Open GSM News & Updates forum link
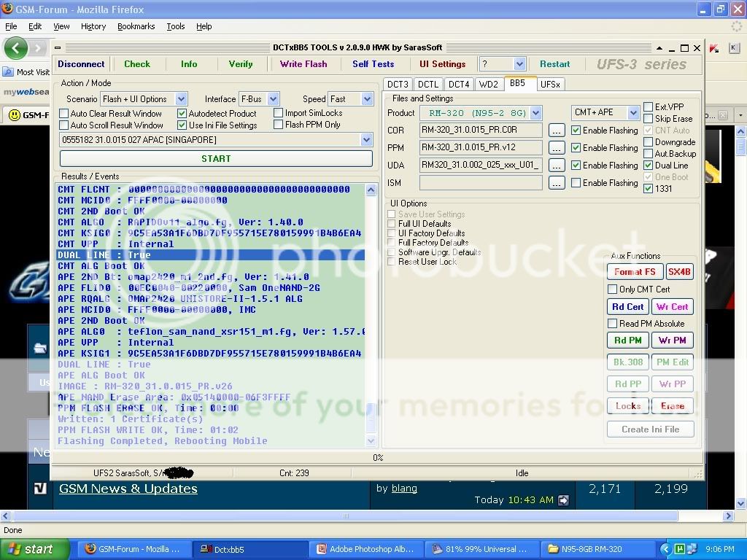 128,489
